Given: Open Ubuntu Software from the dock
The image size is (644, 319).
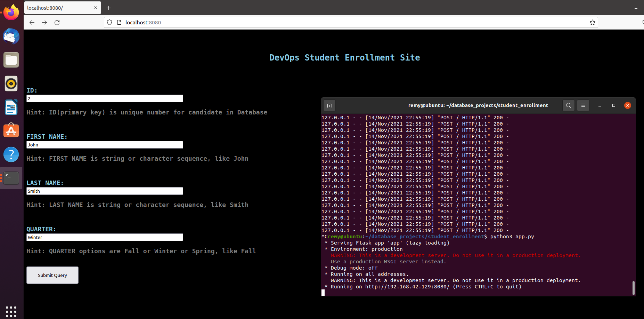Looking at the screenshot, I should (x=11, y=130).
